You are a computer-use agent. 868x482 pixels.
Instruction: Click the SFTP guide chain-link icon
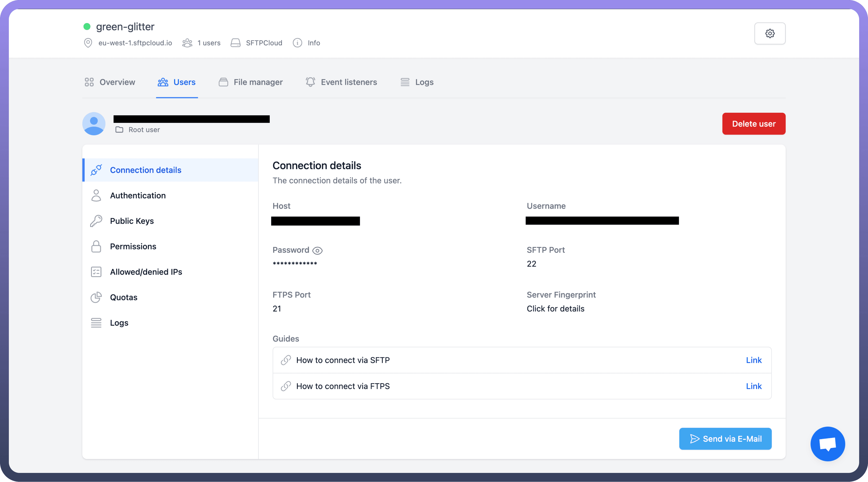286,360
